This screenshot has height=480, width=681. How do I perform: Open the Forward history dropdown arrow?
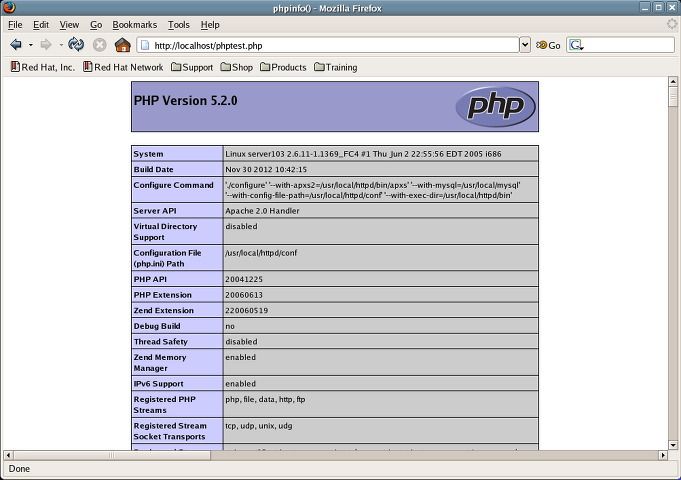61,45
